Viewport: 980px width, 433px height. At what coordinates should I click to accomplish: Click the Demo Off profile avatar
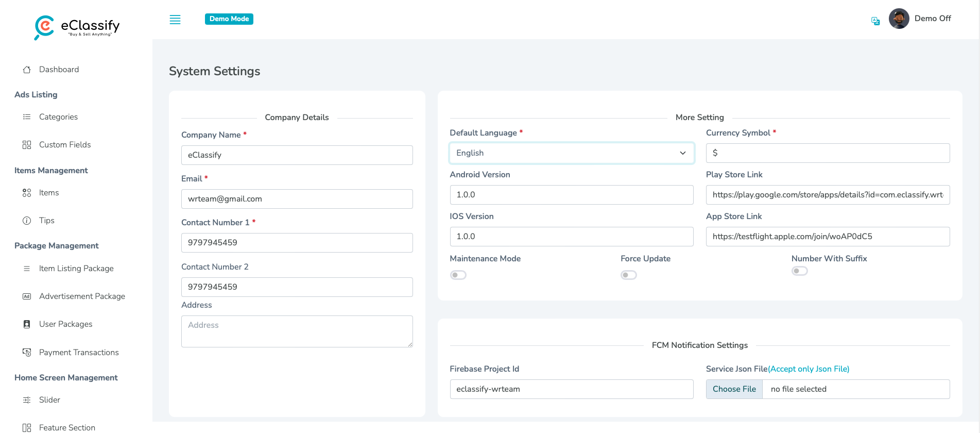coord(899,19)
